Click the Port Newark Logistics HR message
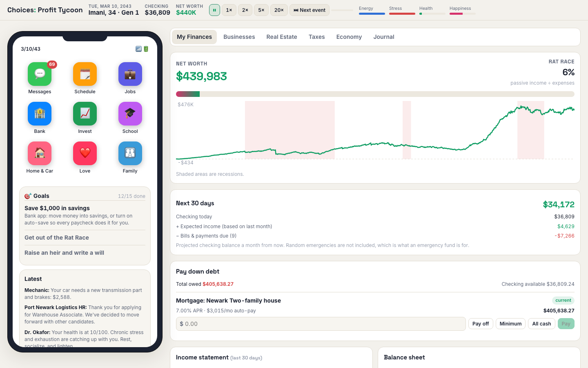588x368 pixels. click(85, 314)
